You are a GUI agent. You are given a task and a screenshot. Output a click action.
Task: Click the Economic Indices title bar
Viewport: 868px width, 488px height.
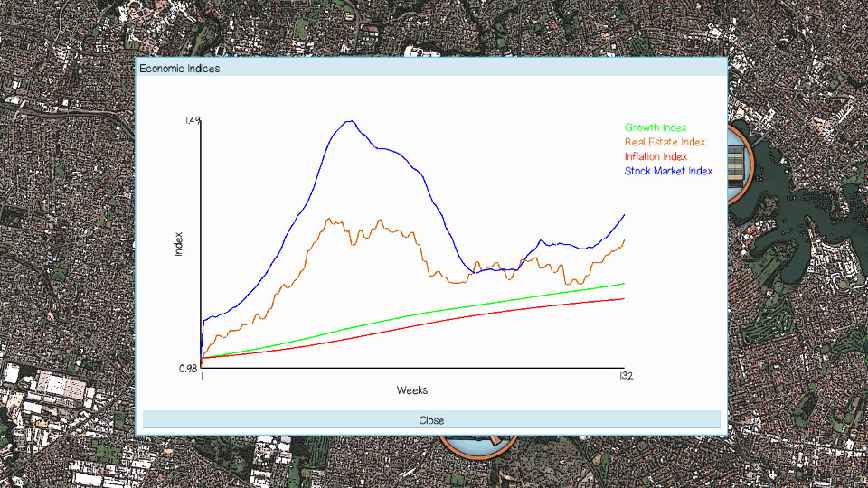[x=431, y=68]
